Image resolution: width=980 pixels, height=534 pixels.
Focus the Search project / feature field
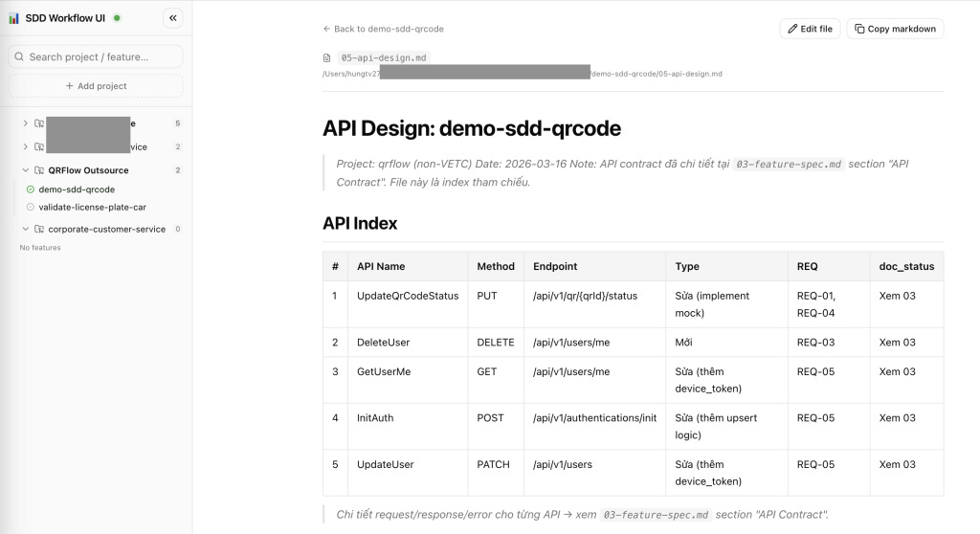tap(96, 56)
